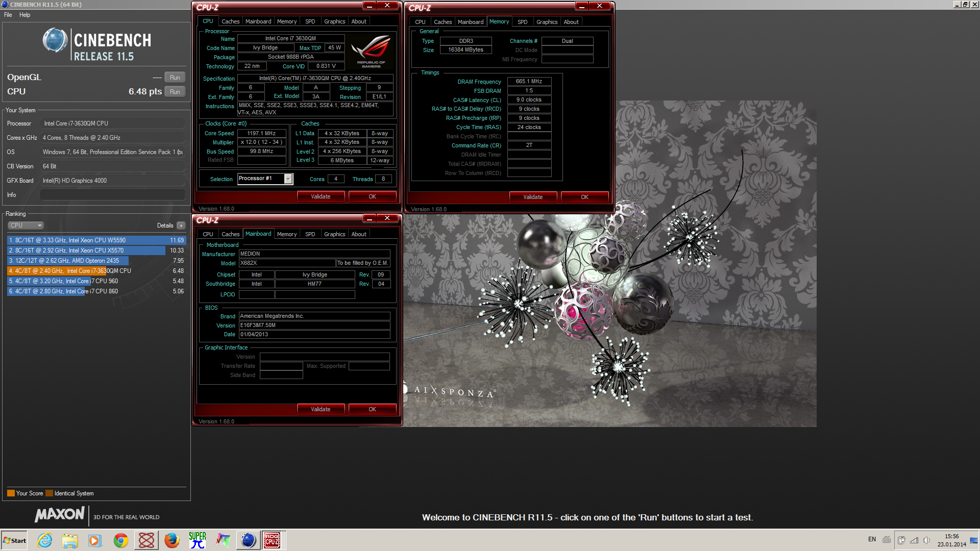The height and width of the screenshot is (551, 980).
Task: Click Validate in the CPU tab window
Action: 321,196
